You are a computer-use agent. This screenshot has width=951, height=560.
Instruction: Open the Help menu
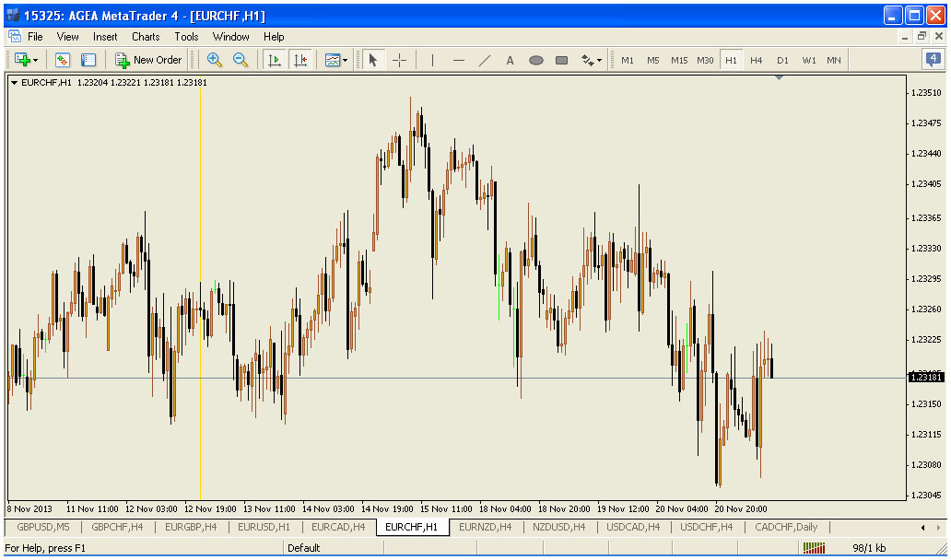[274, 37]
